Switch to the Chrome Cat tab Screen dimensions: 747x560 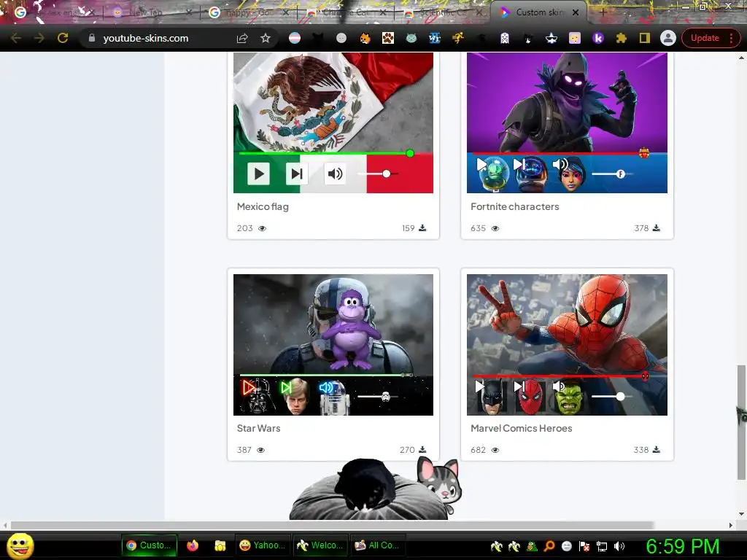coord(345,13)
